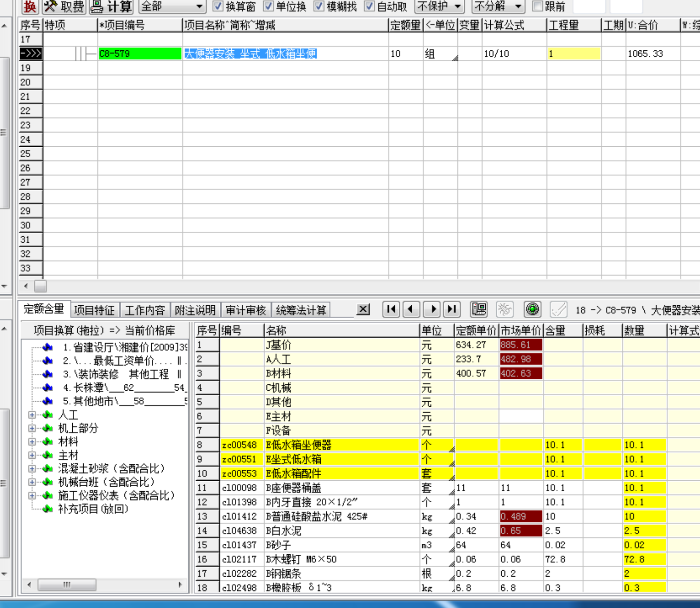Select price library 1.省建设厅\湘建价[2009]
700x608 pixels.
pos(125,347)
